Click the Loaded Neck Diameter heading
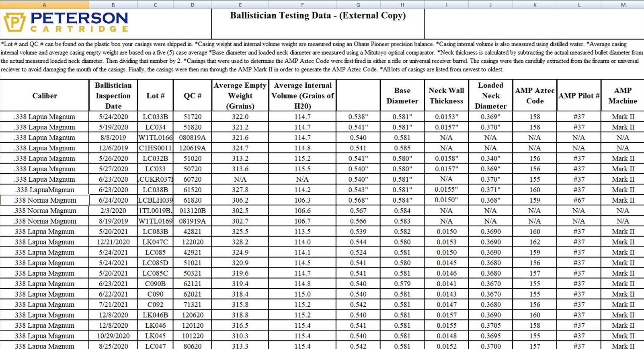The width and height of the screenshot is (644, 349). (490, 96)
